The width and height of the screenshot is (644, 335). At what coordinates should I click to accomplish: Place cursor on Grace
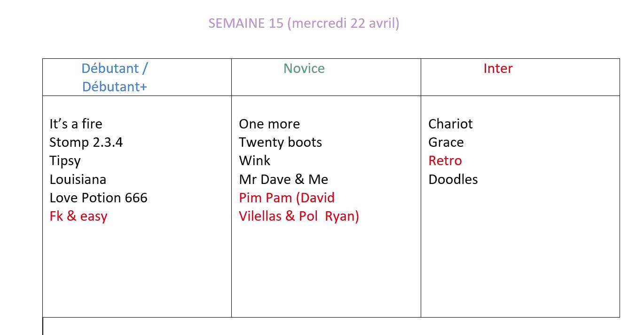point(446,142)
